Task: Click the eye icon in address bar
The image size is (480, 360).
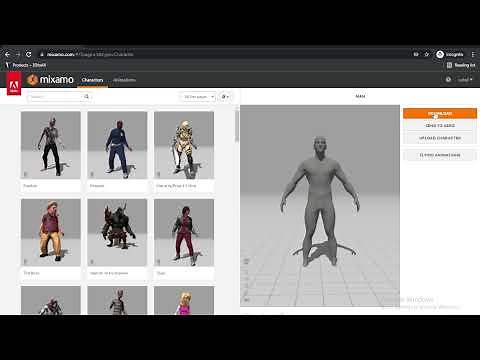Action: click(416, 54)
